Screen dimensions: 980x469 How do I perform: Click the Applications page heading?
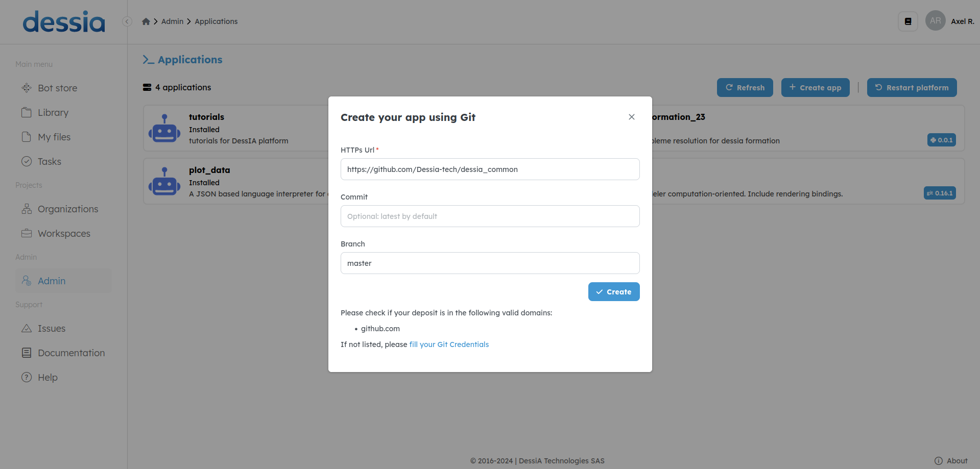190,60
